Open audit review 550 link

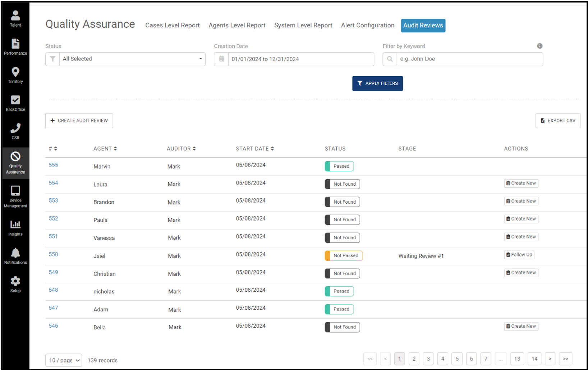53,254
